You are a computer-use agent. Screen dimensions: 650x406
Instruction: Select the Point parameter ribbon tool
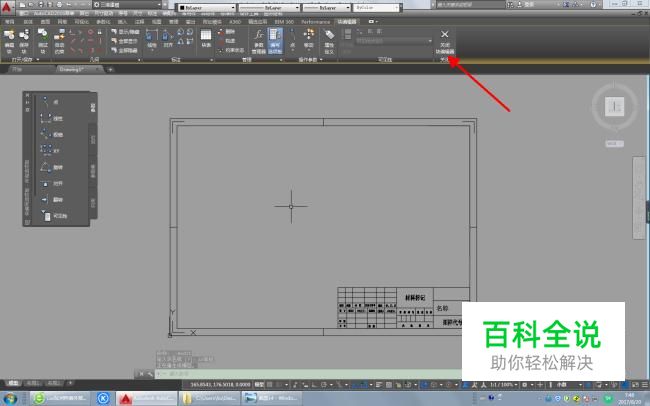(293, 39)
